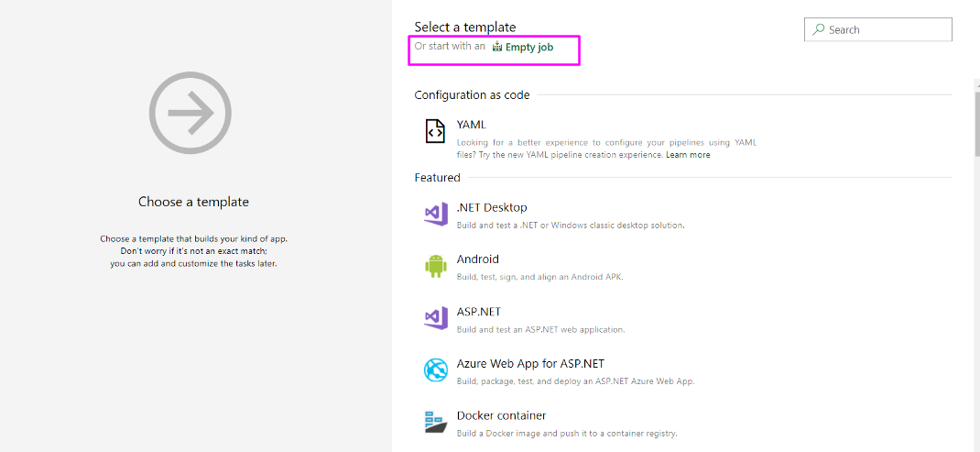Click the Docker container ship icon
Screen dimensions: 980x452
[x=434, y=422]
